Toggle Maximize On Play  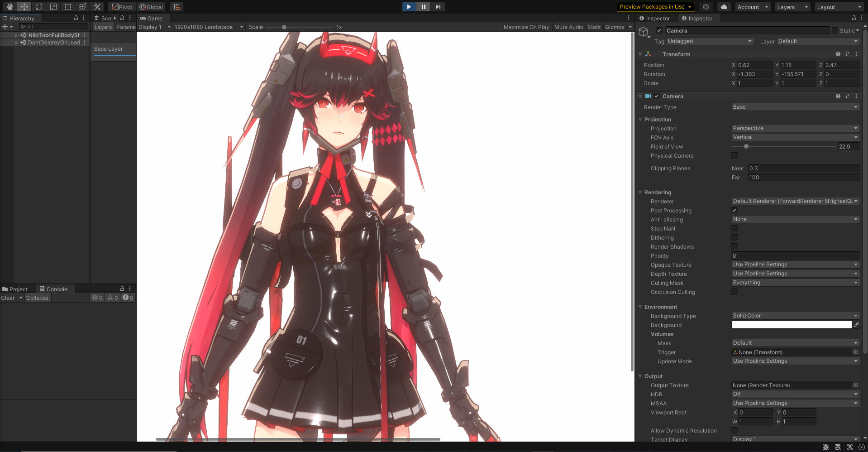[526, 27]
